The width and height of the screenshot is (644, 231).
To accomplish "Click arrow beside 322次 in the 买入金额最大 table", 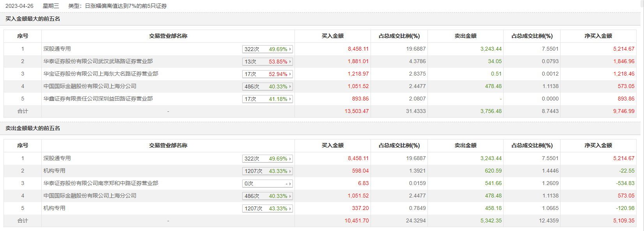I will [x=290, y=49].
